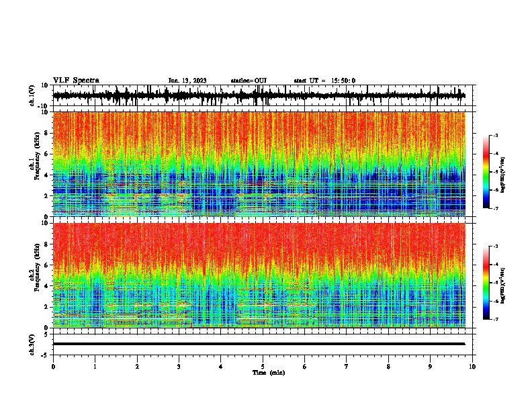This screenshot has height=411, width=532.
Task: Click the -3 label on ch.2 color scale
Action: pos(496,246)
